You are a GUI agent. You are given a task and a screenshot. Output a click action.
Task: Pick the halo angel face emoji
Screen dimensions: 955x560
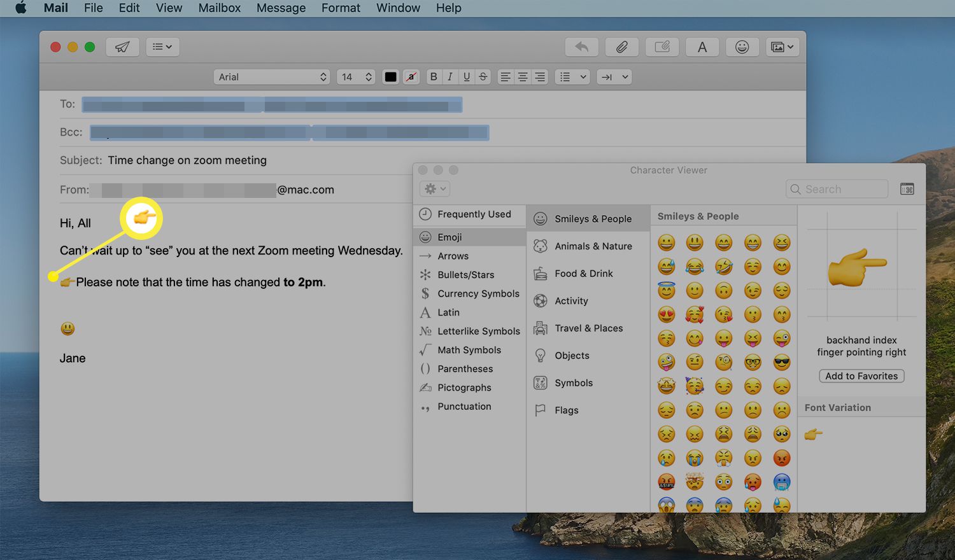click(x=667, y=290)
